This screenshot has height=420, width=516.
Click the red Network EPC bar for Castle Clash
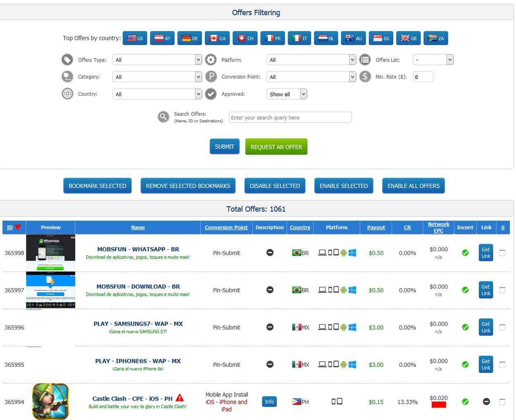438,405
